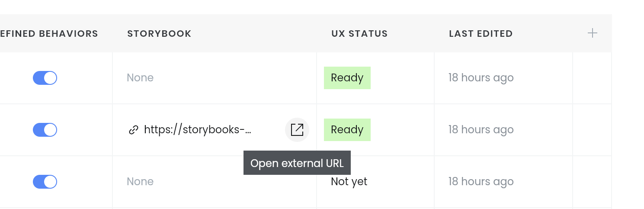644x209 pixels.
Task: Click the Storybook column header
Action: (159, 34)
